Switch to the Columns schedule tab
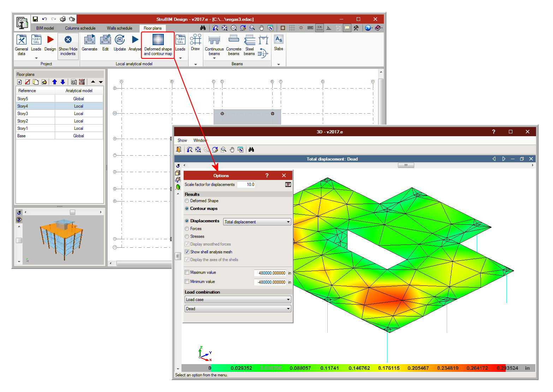Viewport: 553px width, 392px height. tap(80, 28)
